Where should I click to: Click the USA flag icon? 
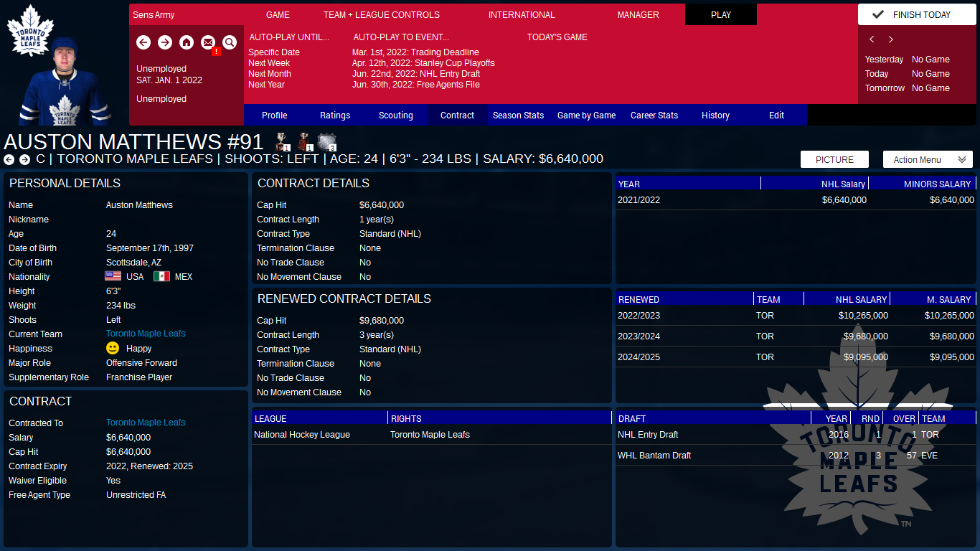click(113, 276)
